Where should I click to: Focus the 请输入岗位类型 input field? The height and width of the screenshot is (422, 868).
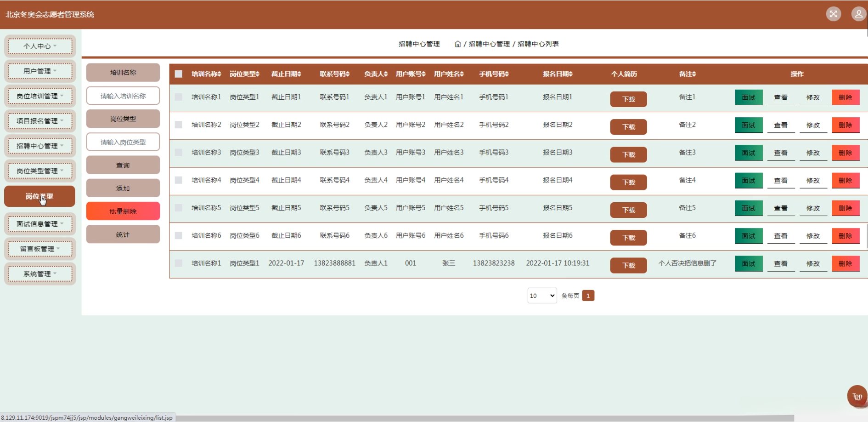(123, 142)
